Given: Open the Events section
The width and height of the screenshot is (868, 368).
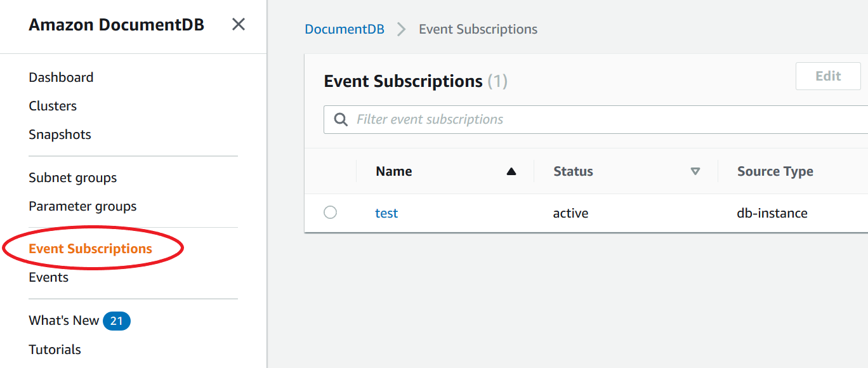Looking at the screenshot, I should point(48,277).
